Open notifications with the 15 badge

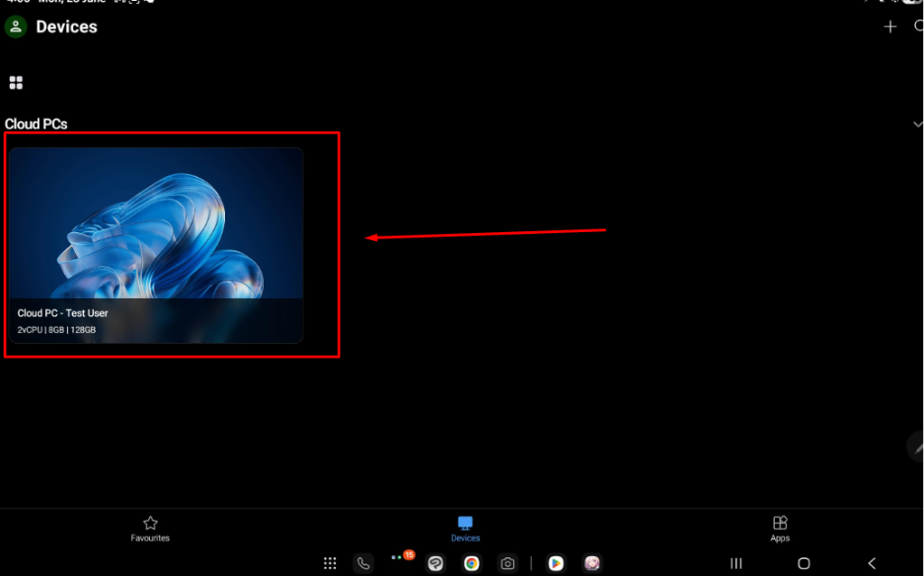pos(403,556)
